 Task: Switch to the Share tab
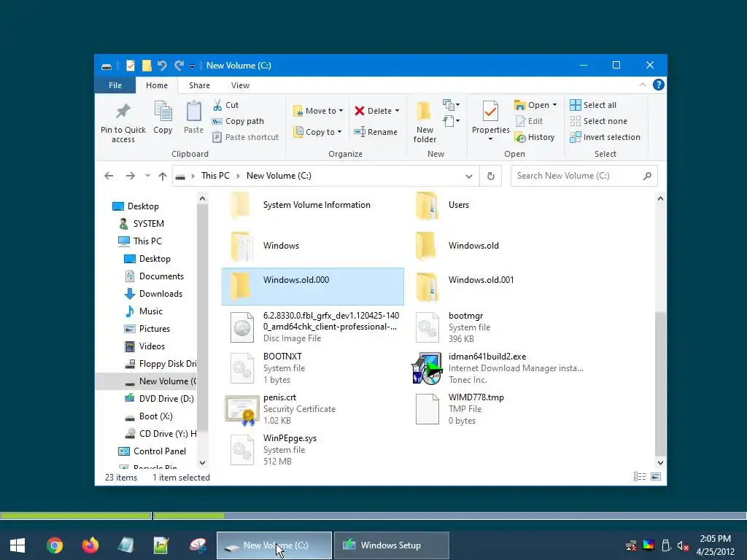(199, 85)
